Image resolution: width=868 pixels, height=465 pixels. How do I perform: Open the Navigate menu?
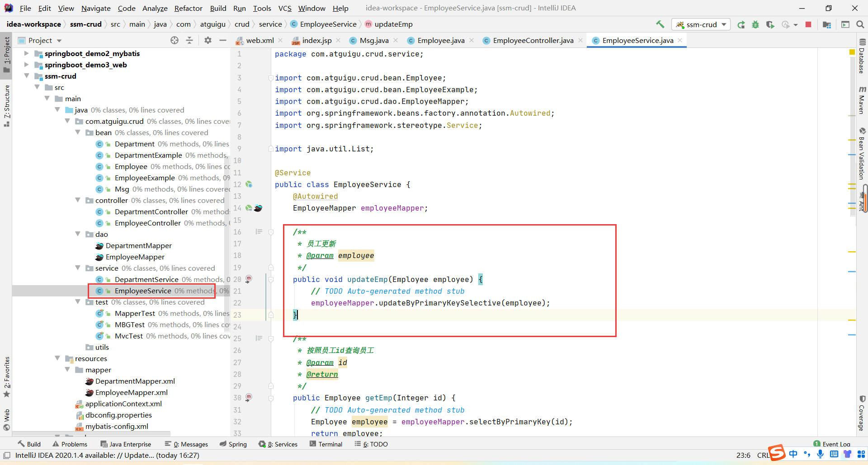96,8
